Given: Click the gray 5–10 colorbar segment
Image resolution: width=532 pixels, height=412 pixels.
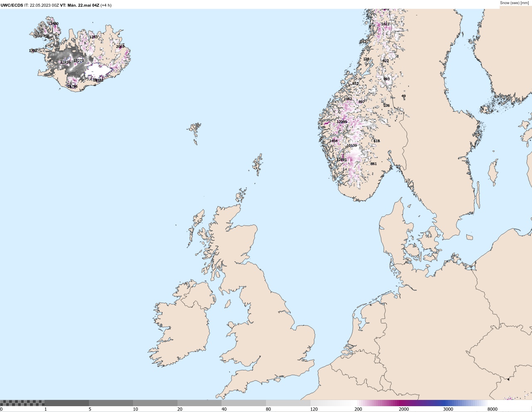Looking at the screenshot, I should click(111, 403).
